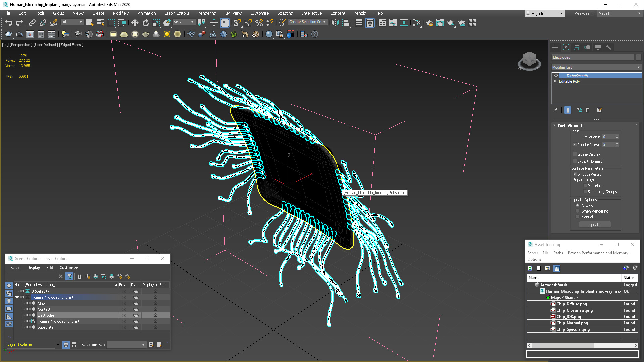
Task: Click the Undo arrow icon
Action: 9,23
